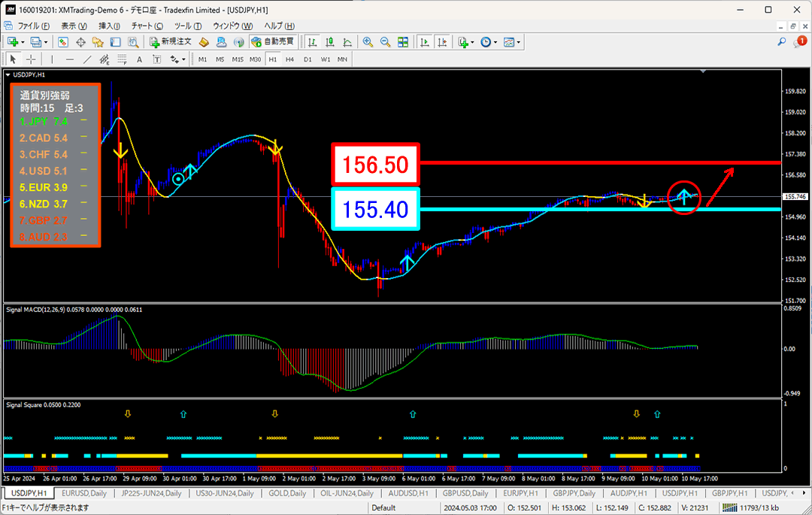Select the Fibonacci retracement tool
Image resolution: width=812 pixels, height=515 pixels.
click(x=123, y=59)
